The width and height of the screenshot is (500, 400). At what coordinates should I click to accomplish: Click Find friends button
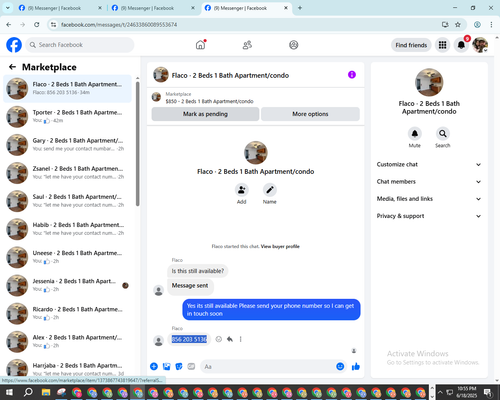coord(411,45)
